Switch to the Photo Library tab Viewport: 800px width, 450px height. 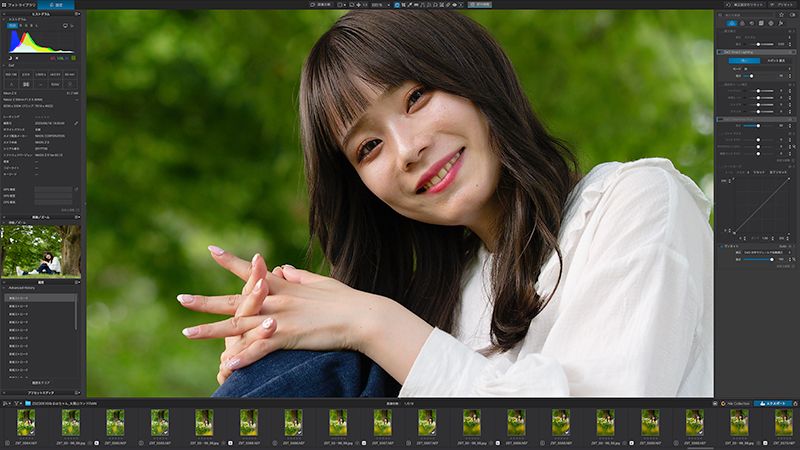click(19, 5)
